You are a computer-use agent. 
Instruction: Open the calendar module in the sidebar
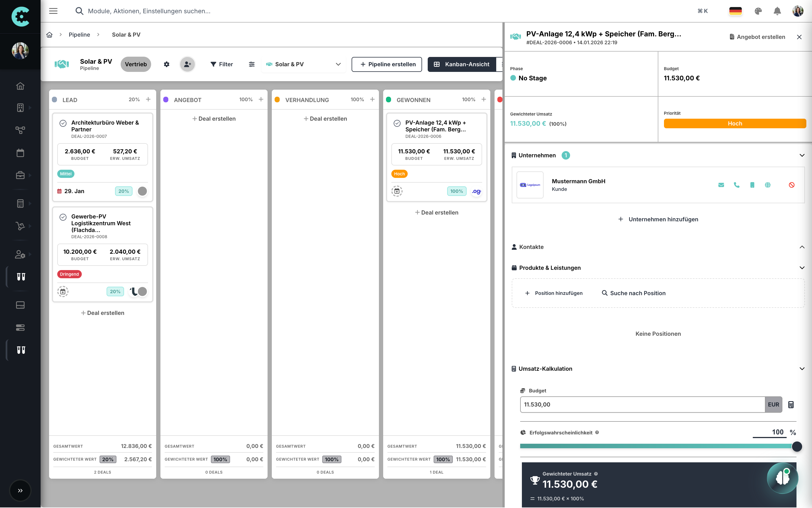point(20,153)
